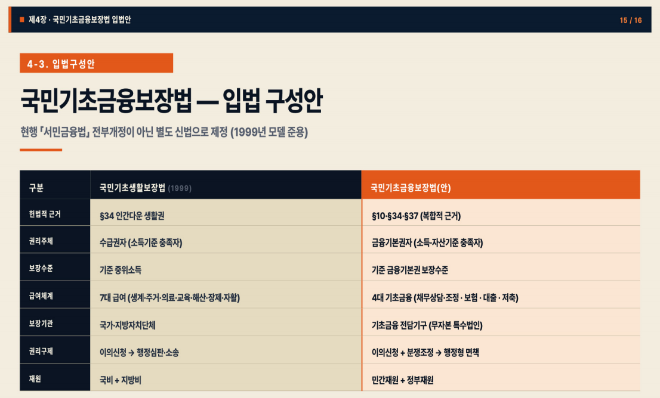Select the subtitle starting with '현행 「서민금융법」'

tap(164, 132)
